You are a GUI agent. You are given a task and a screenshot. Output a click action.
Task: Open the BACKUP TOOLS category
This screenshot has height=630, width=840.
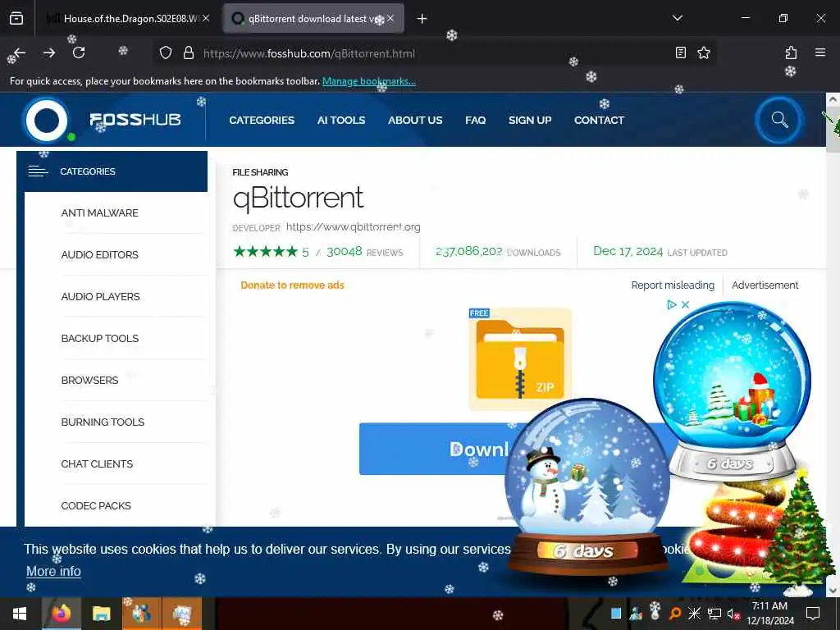point(99,339)
